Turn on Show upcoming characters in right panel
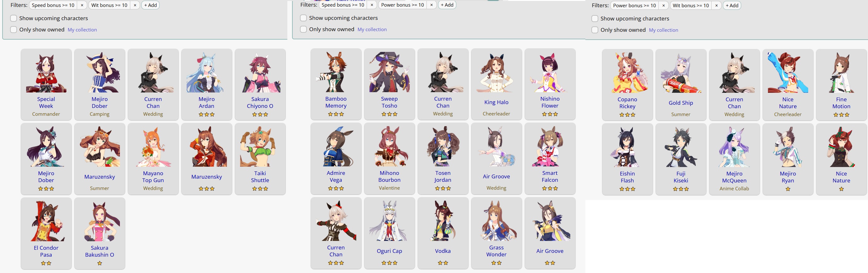 click(x=595, y=19)
